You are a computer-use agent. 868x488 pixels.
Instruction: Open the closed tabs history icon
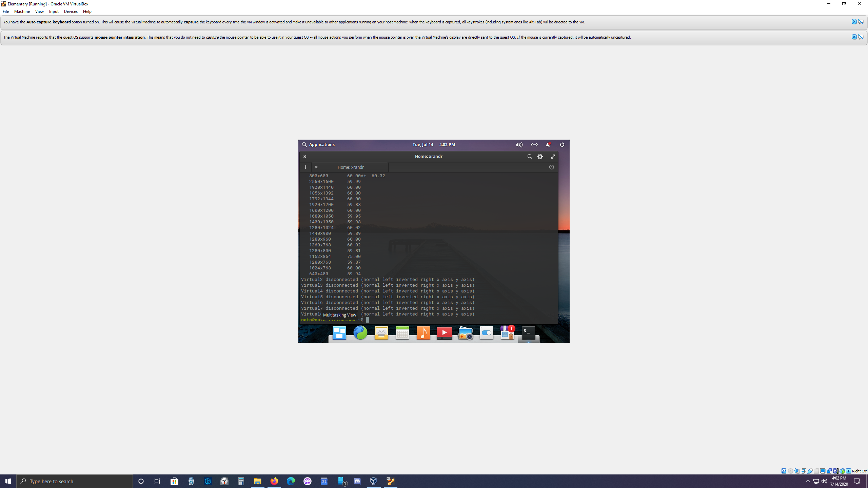[x=551, y=167]
